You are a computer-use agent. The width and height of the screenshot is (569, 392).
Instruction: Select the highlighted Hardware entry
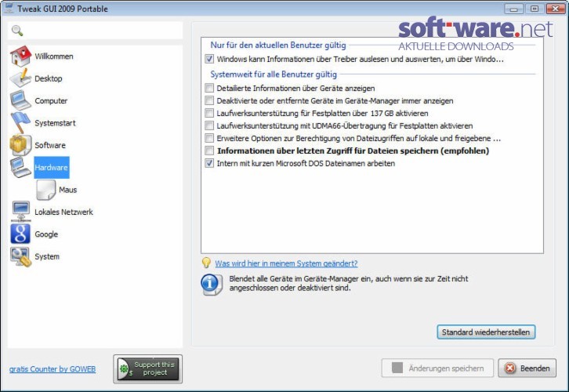[52, 167]
